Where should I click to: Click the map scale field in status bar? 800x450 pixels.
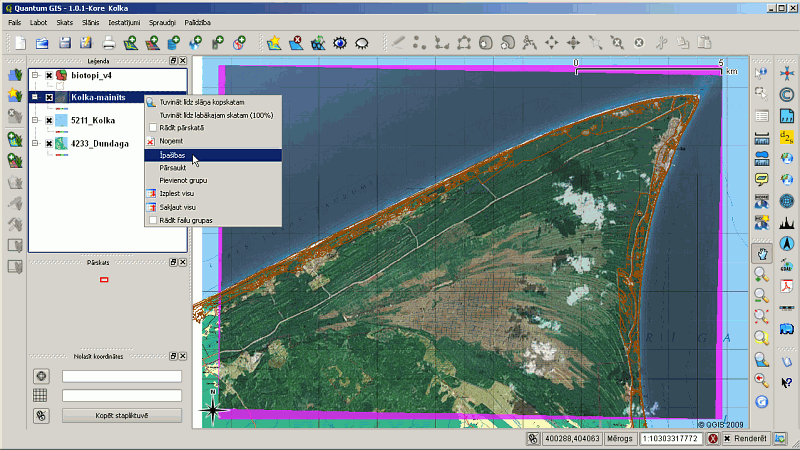coord(670,438)
